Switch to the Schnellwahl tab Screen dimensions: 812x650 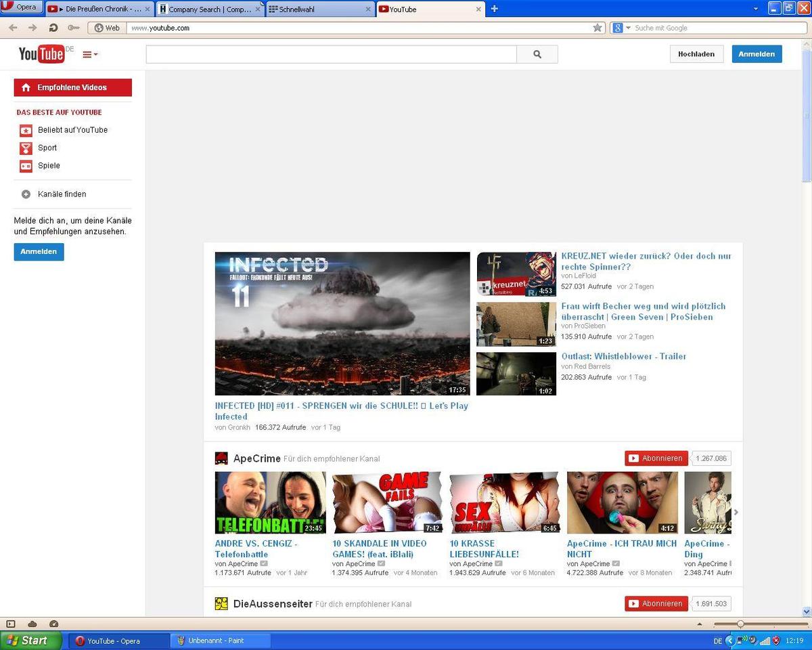pos(320,9)
